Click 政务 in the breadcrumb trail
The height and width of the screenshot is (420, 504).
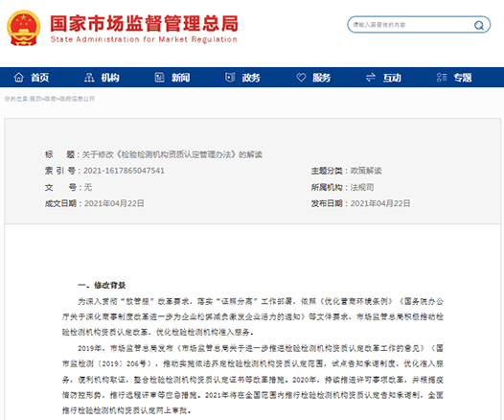pos(50,99)
